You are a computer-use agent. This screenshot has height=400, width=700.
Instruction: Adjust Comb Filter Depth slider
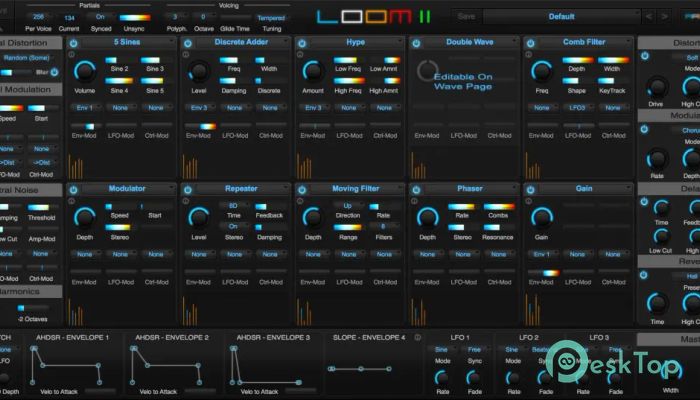pos(577,60)
